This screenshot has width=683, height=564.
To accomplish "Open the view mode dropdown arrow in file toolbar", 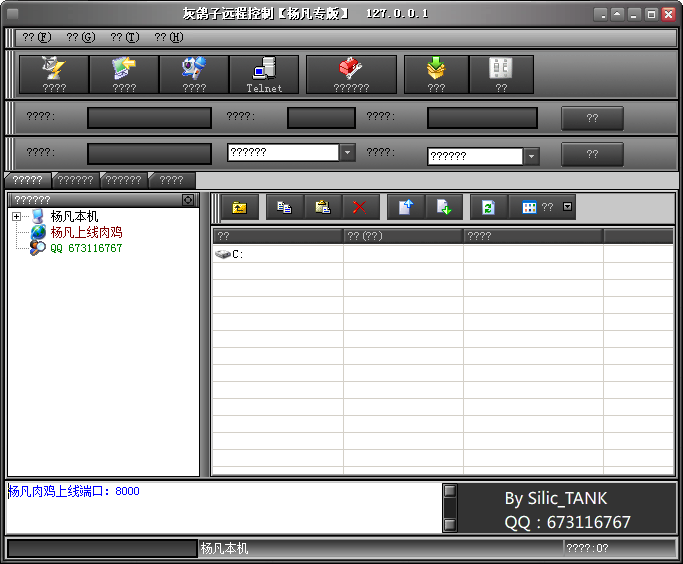I will click(x=568, y=207).
